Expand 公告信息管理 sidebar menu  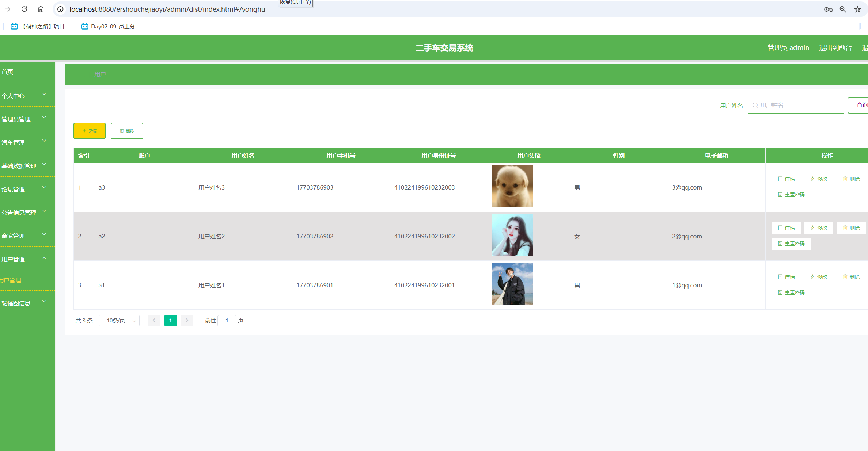(27, 213)
